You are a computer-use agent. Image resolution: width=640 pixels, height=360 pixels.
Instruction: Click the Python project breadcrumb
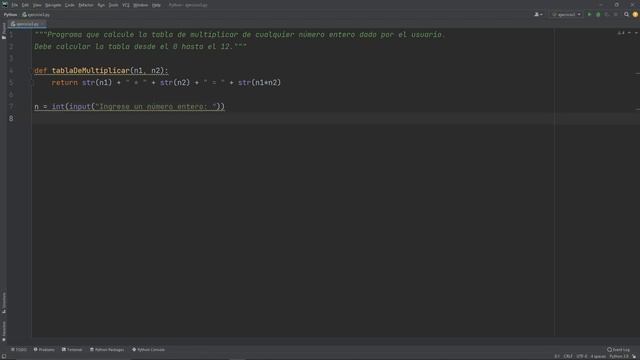(x=10, y=15)
